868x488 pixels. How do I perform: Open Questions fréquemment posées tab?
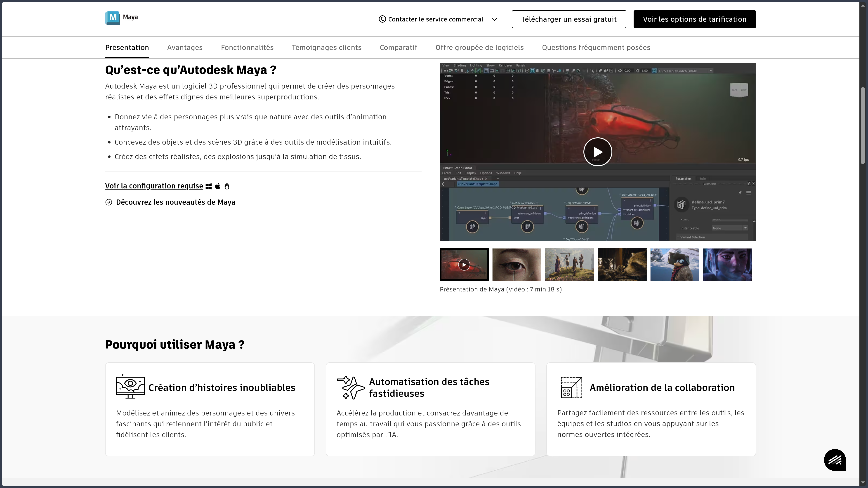(x=596, y=47)
